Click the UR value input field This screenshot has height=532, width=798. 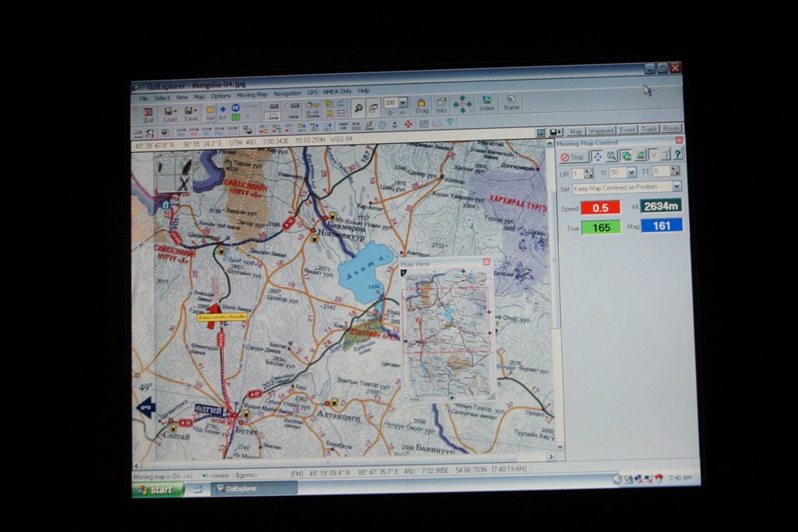pyautogui.click(x=577, y=174)
